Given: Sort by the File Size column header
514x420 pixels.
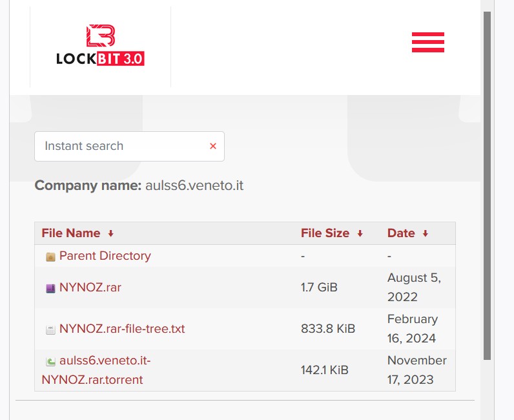Looking at the screenshot, I should pyautogui.click(x=325, y=233).
